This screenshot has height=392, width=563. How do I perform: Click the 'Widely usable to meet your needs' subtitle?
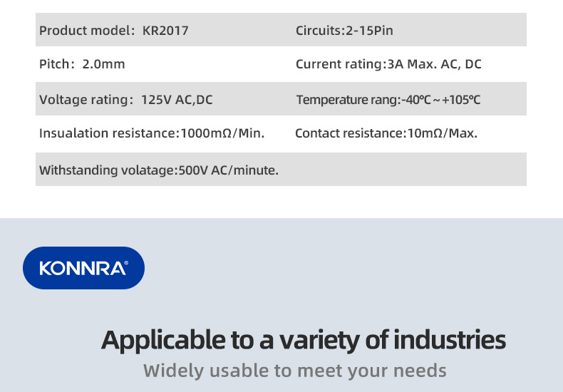pyautogui.click(x=295, y=371)
